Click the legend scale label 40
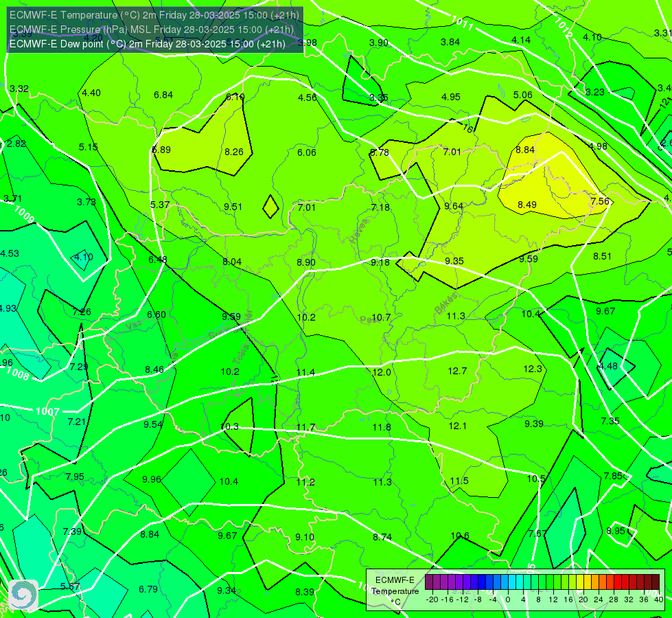The height and width of the screenshot is (618, 672). click(x=659, y=599)
